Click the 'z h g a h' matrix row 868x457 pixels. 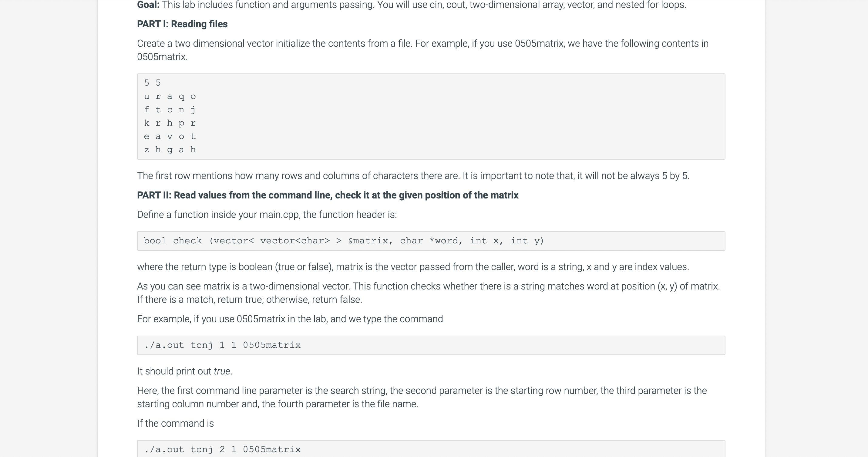point(170,150)
